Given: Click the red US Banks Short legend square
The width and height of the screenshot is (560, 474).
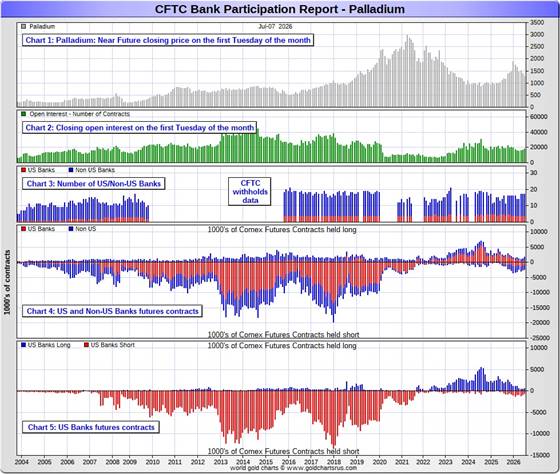Looking at the screenshot, I should pyautogui.click(x=86, y=345).
